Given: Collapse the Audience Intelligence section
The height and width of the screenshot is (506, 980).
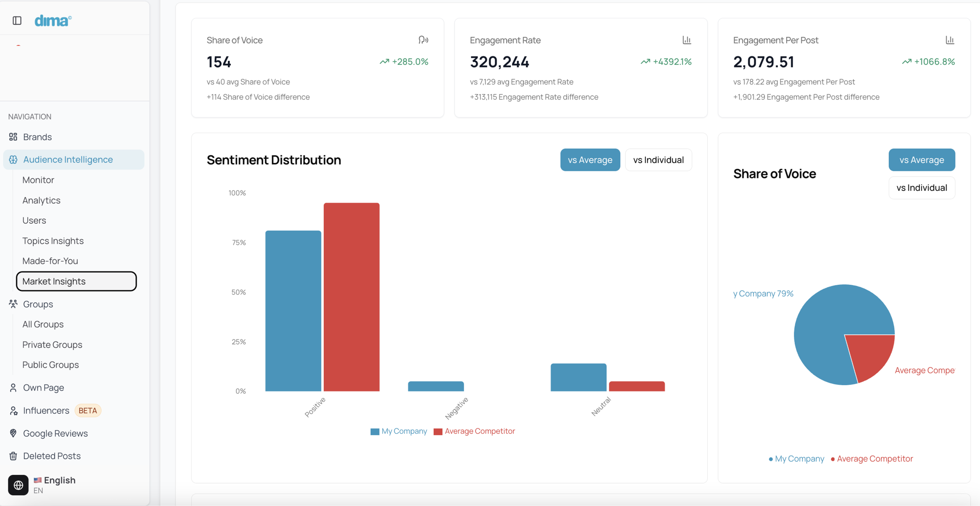Looking at the screenshot, I should coord(68,159).
